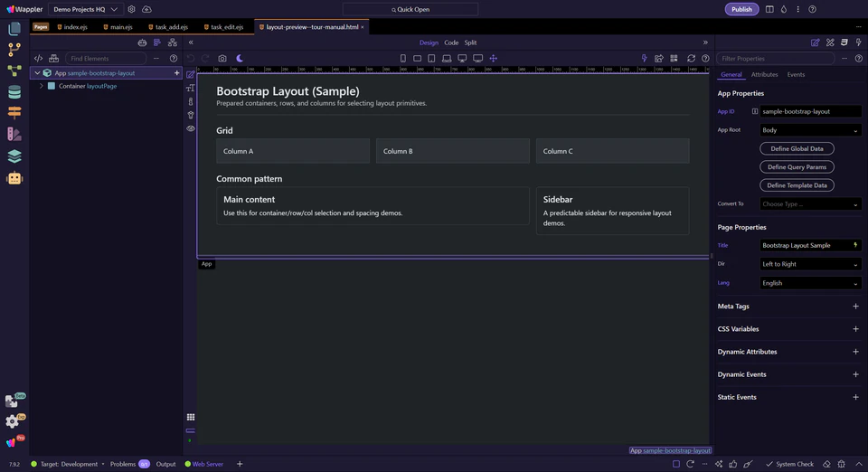Take a screenshot with the camera icon
868x472 pixels.
point(222,58)
